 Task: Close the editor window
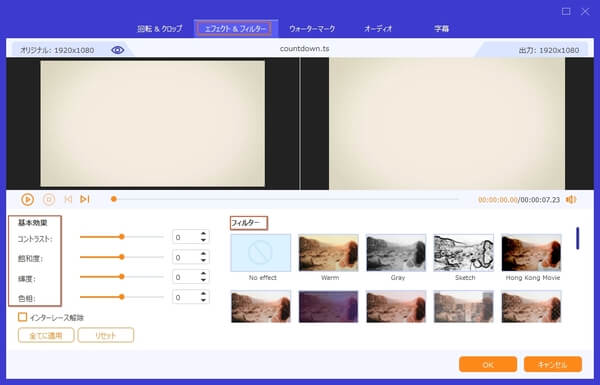[585, 11]
